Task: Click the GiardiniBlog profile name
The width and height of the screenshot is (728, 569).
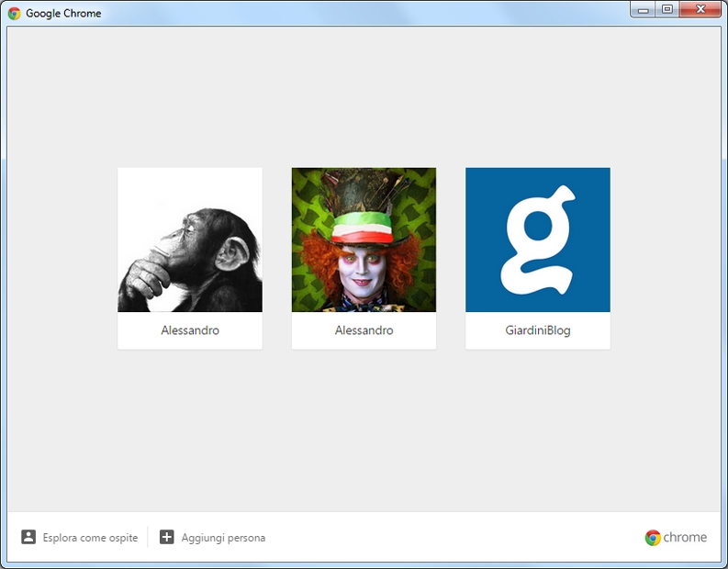Action: [538, 330]
